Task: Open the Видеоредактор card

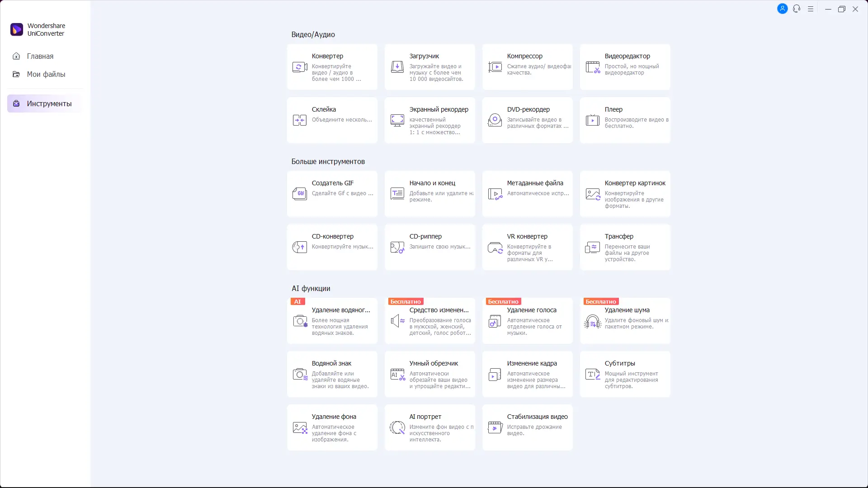Action: tap(625, 67)
